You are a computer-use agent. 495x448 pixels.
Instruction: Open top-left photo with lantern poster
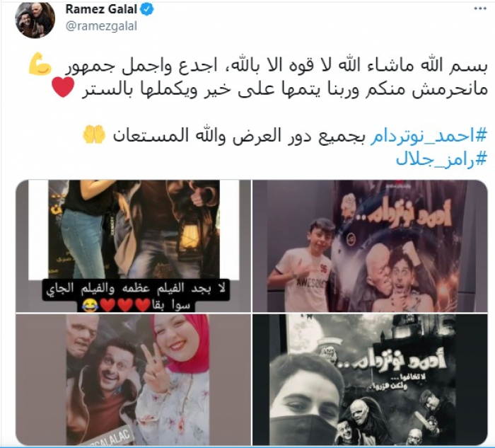[134, 246]
